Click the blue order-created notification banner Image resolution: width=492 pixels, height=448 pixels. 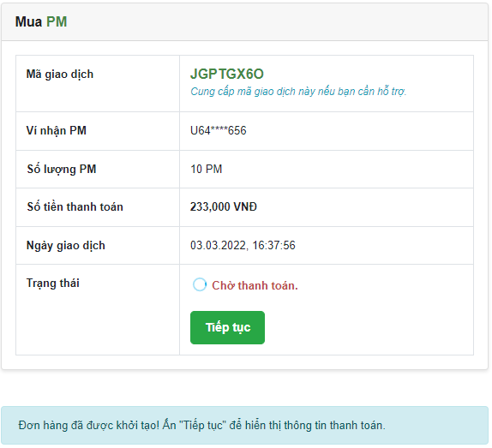pos(245,425)
